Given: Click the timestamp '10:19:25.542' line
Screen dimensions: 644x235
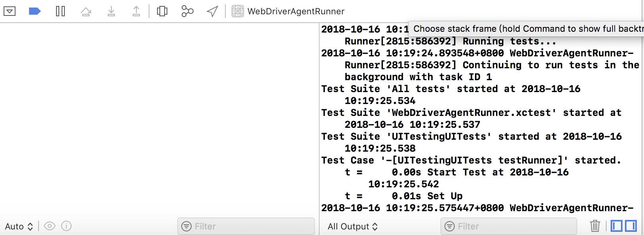Looking at the screenshot, I should tap(403, 184).
